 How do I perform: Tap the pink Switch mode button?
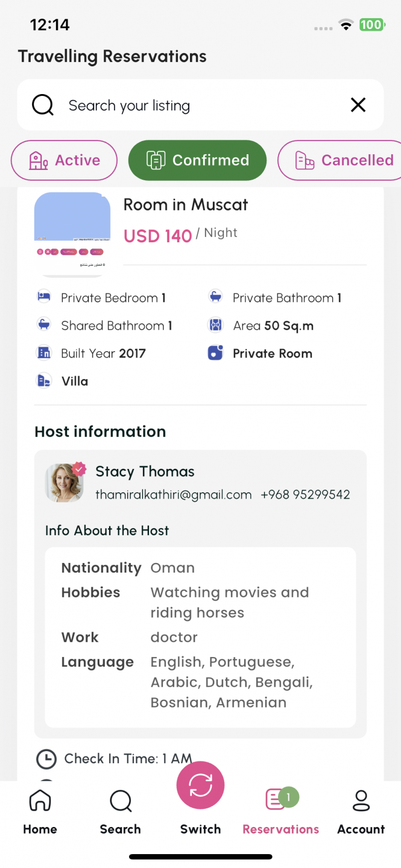coord(201,786)
